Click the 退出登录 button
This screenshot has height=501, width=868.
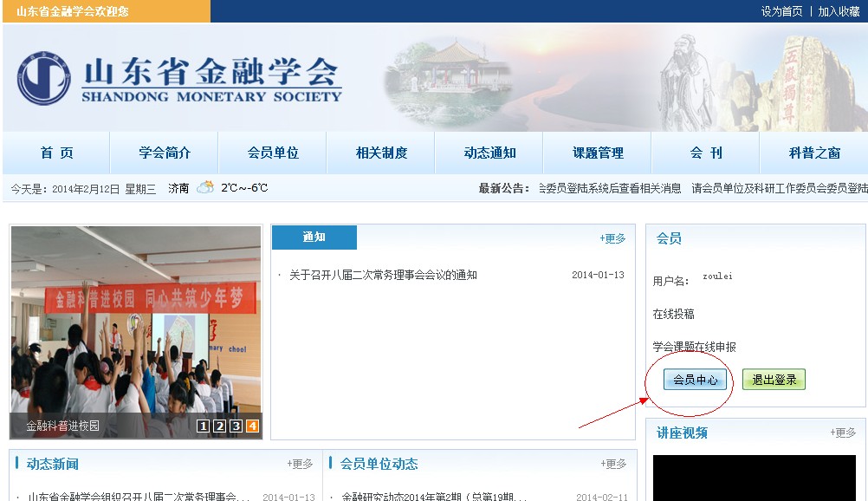click(774, 380)
